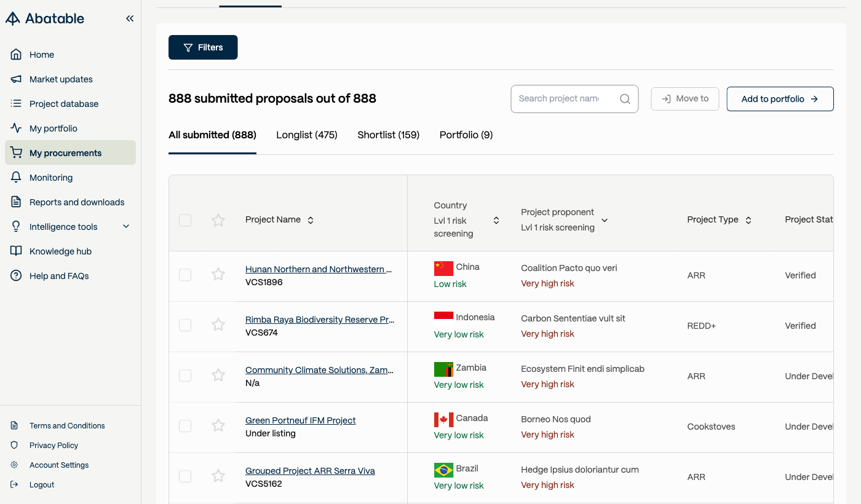861x504 pixels.
Task: Click the Account Settings gear icon
Action: click(15, 465)
